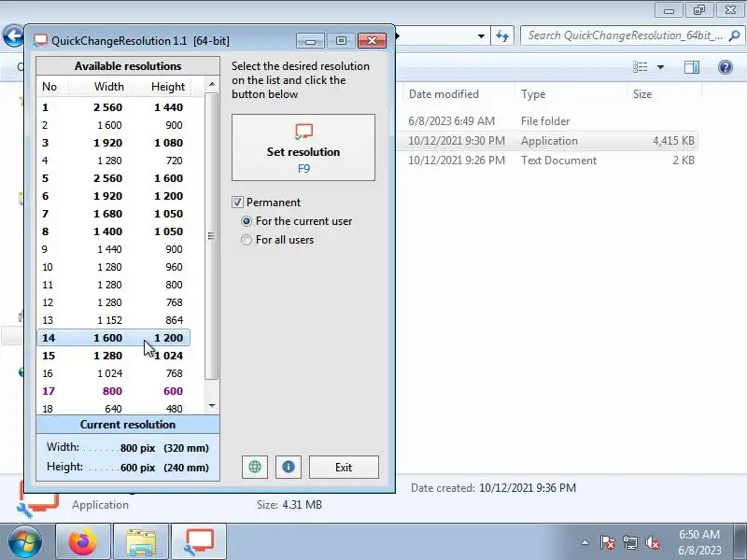Open volume speaker tray icon

pyautogui.click(x=652, y=542)
